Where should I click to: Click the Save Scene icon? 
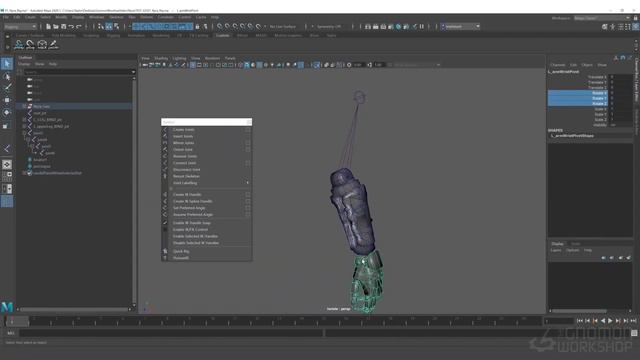(x=63, y=27)
